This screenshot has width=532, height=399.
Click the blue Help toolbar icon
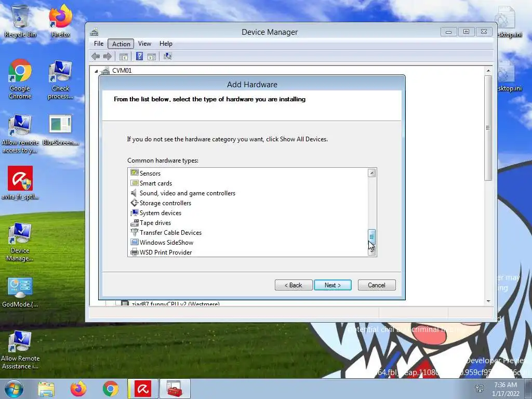pos(139,56)
